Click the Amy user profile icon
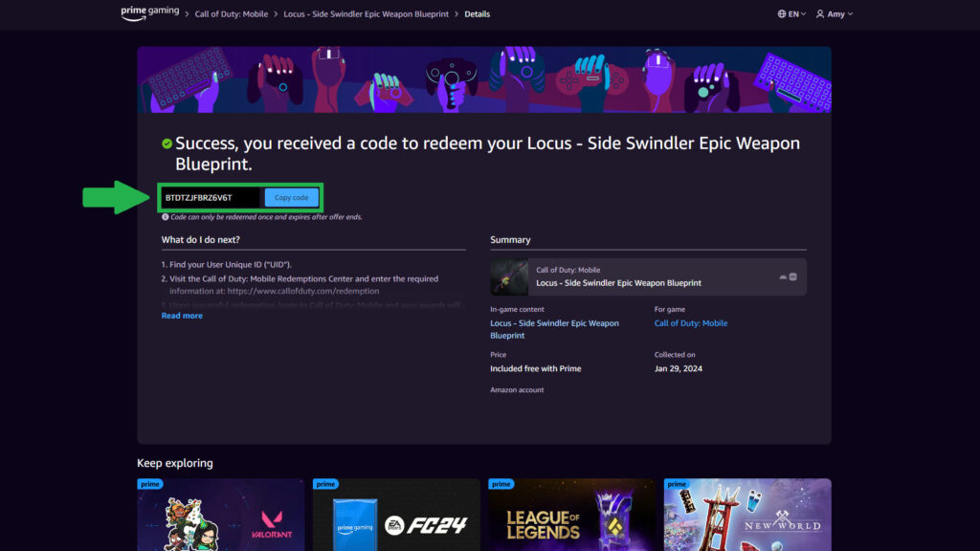The image size is (980, 551). pyautogui.click(x=820, y=14)
